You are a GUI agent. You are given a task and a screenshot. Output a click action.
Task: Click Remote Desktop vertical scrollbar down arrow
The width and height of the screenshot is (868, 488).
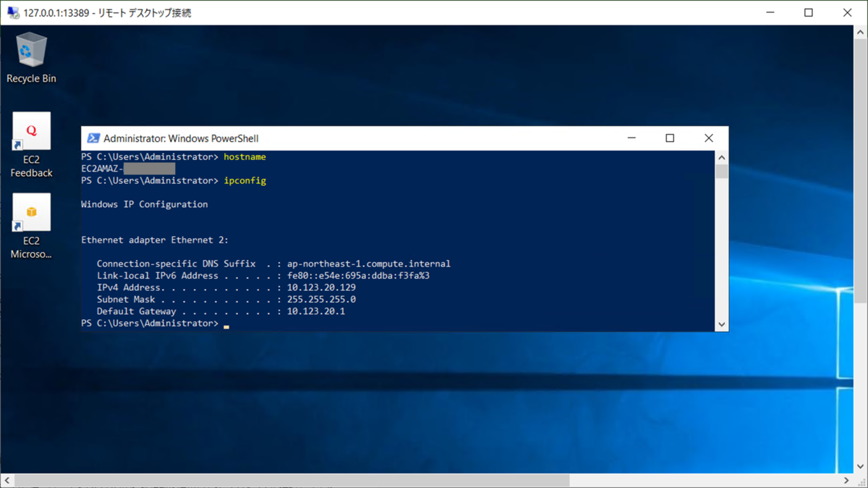coord(861,468)
